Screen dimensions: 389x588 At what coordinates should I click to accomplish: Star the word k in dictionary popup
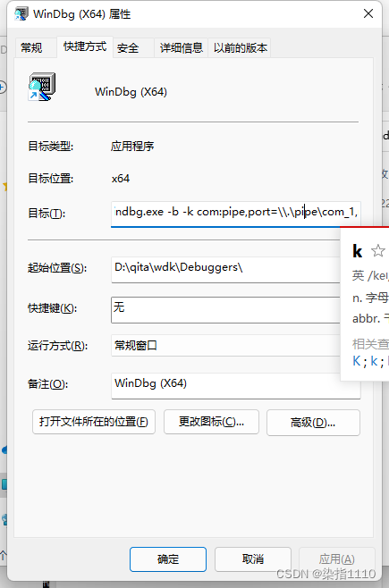[x=377, y=250]
